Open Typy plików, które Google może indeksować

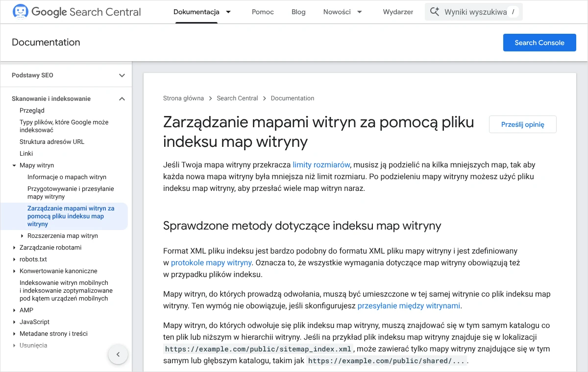(64, 126)
